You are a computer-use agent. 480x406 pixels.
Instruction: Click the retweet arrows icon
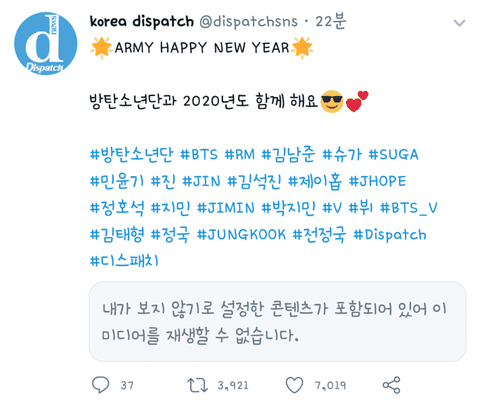[x=197, y=385]
